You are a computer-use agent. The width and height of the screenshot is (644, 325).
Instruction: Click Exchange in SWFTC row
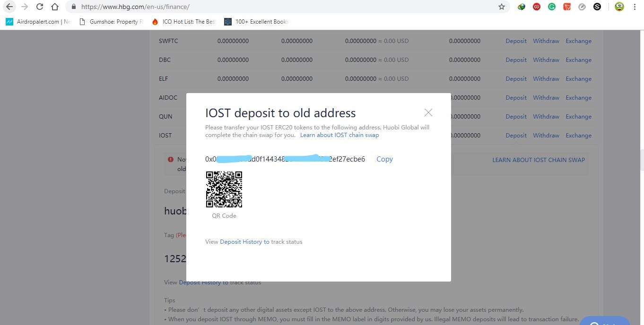pos(579,41)
